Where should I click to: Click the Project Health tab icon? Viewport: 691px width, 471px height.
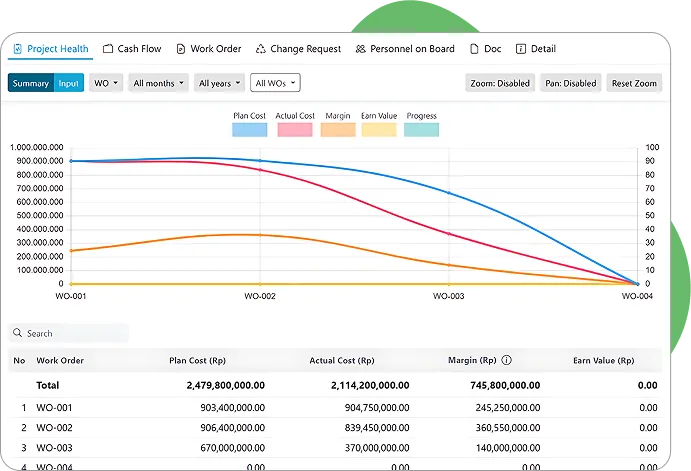(18, 49)
